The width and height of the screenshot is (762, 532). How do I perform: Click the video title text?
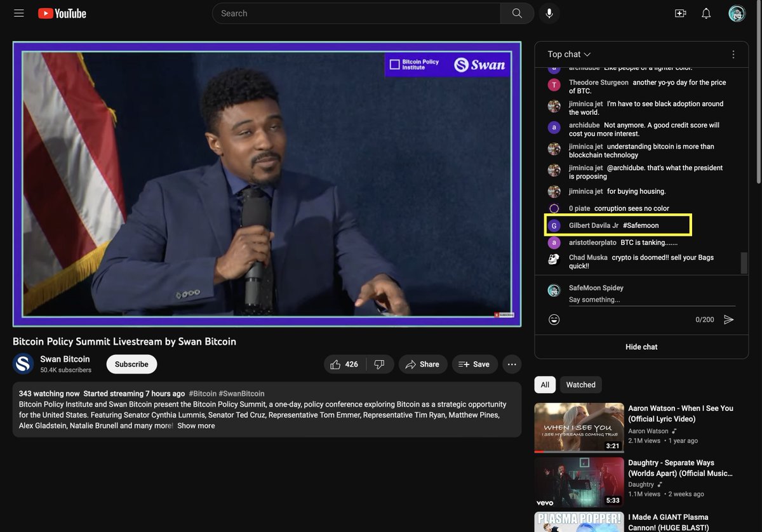[x=124, y=342]
